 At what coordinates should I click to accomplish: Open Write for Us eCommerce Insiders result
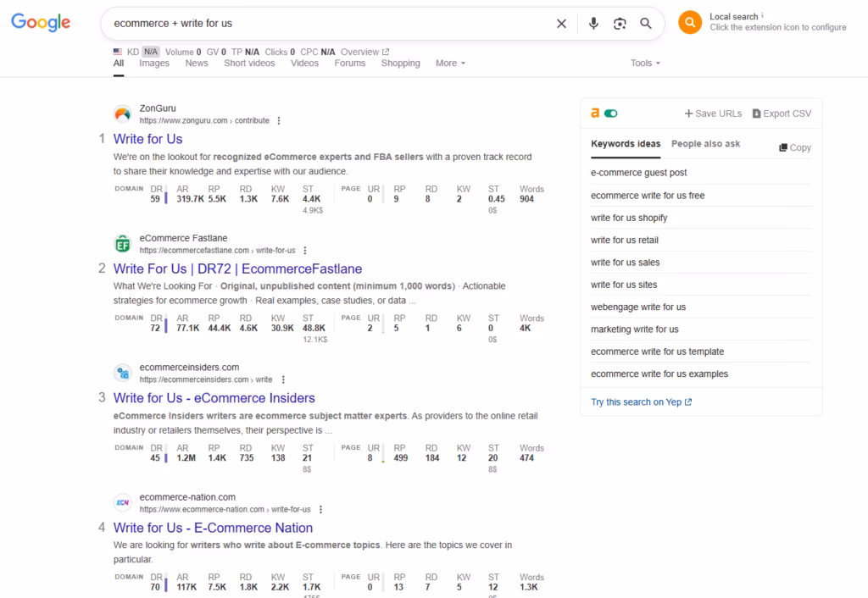214,398
